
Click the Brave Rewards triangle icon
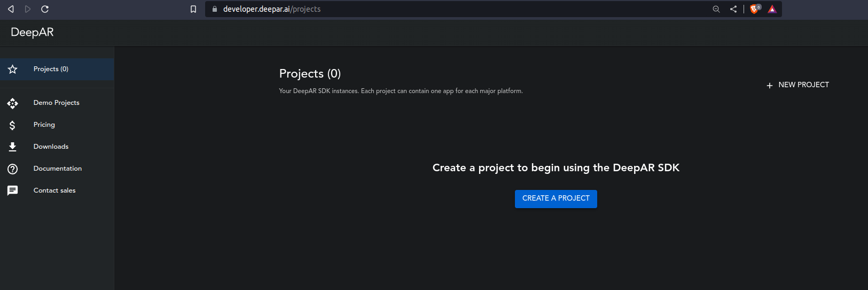coord(772,9)
